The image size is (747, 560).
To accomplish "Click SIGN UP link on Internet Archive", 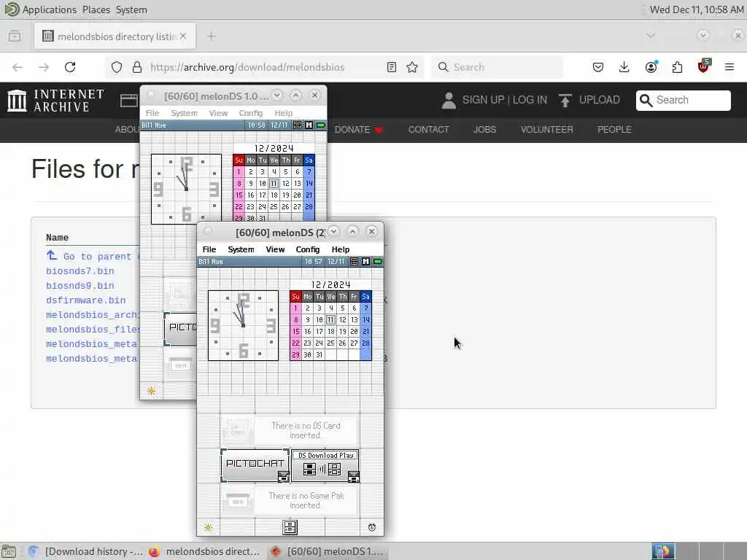I will (483, 100).
